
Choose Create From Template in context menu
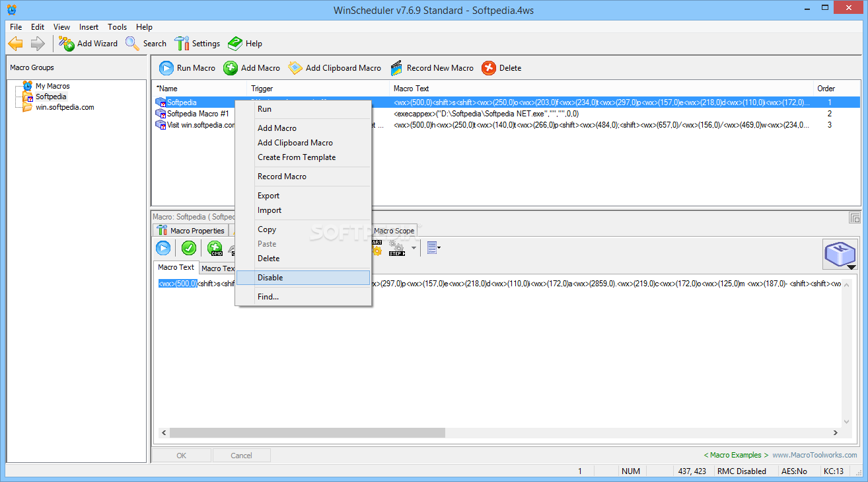click(x=304, y=157)
